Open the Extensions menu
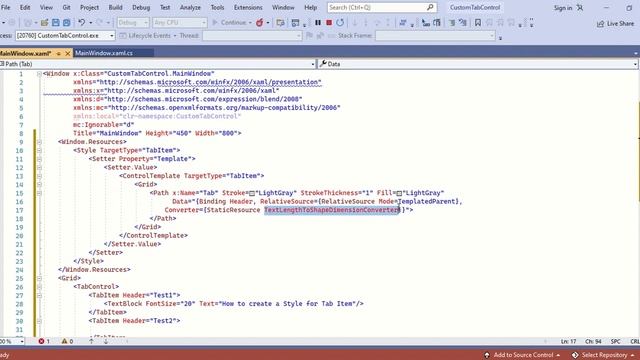The image size is (640, 360). (248, 7)
